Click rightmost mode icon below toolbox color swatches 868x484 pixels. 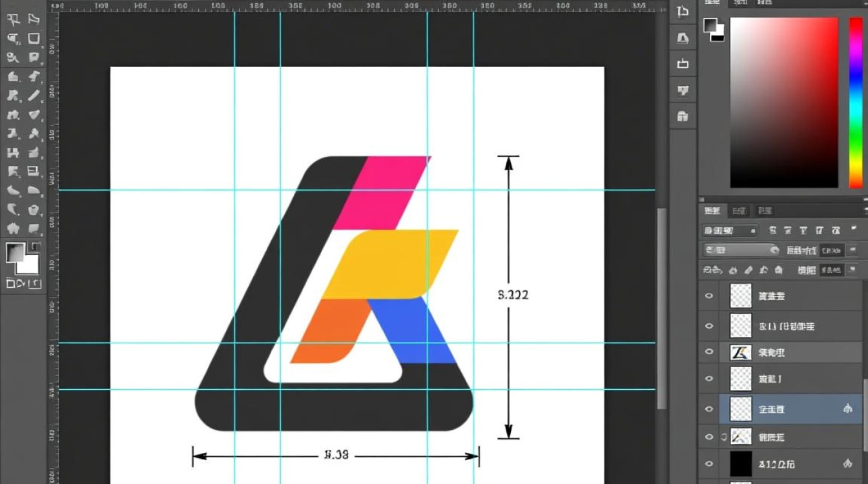[35, 283]
